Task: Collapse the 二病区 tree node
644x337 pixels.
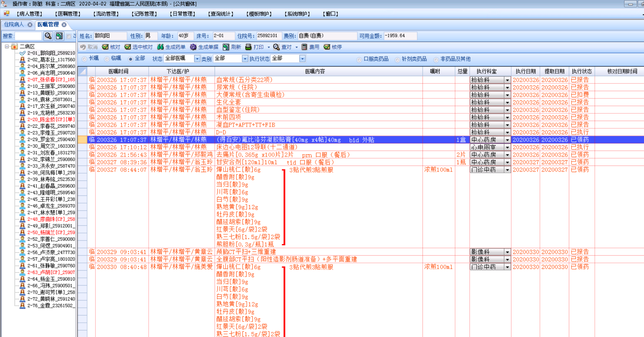Action: 7,47
